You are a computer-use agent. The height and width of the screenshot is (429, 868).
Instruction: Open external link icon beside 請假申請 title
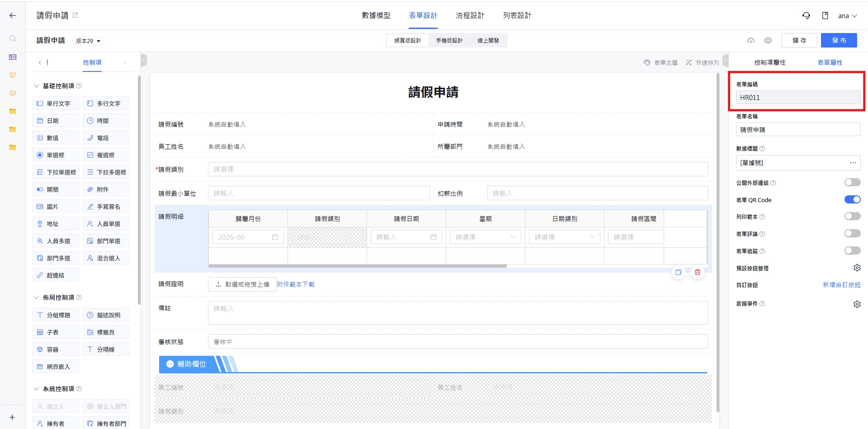[75, 15]
